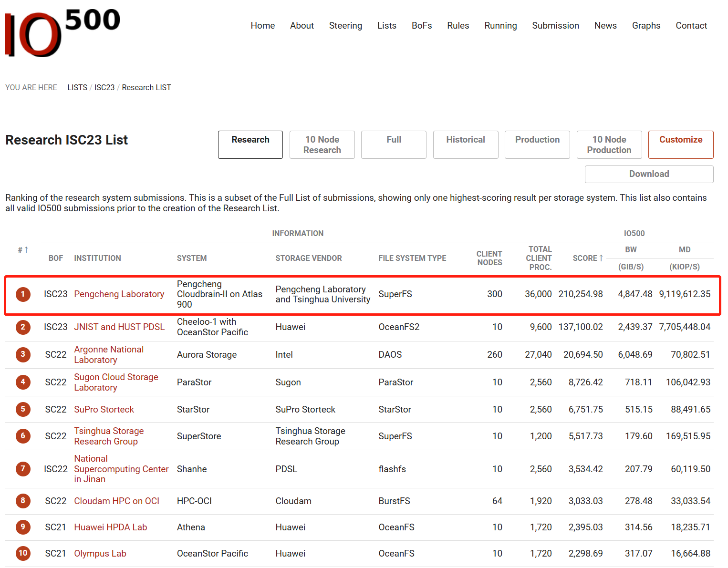Viewport: 728px width, 568px height.
Task: Sort by the # rank column header
Action: pos(23,250)
